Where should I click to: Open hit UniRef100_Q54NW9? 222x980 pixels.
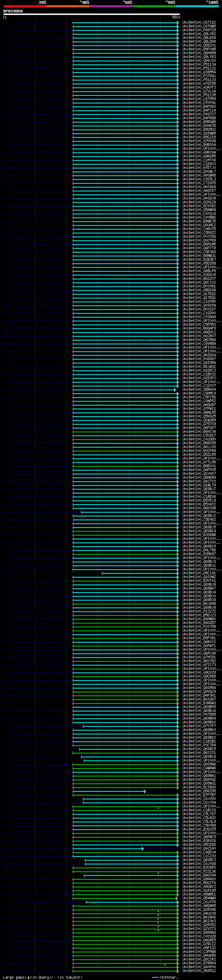(199, 898)
